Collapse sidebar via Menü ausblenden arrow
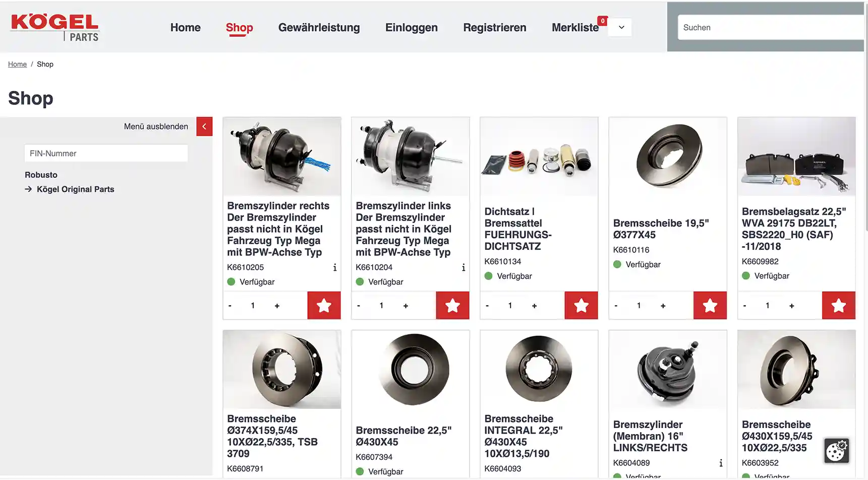 point(204,127)
